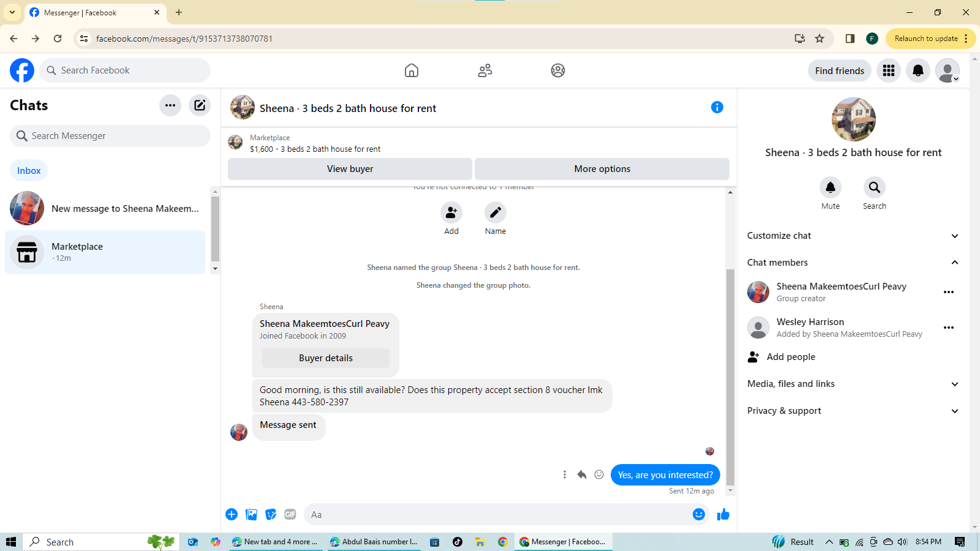Image resolution: width=980 pixels, height=551 pixels.
Task: Attach a photo file
Action: coord(251,514)
